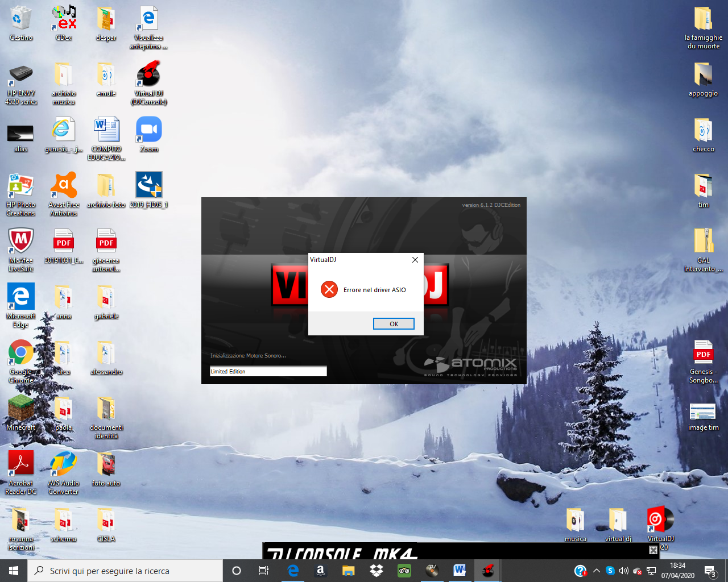Image resolution: width=728 pixels, height=582 pixels.
Task: Launch Avast Free Antivirus
Action: (x=64, y=195)
